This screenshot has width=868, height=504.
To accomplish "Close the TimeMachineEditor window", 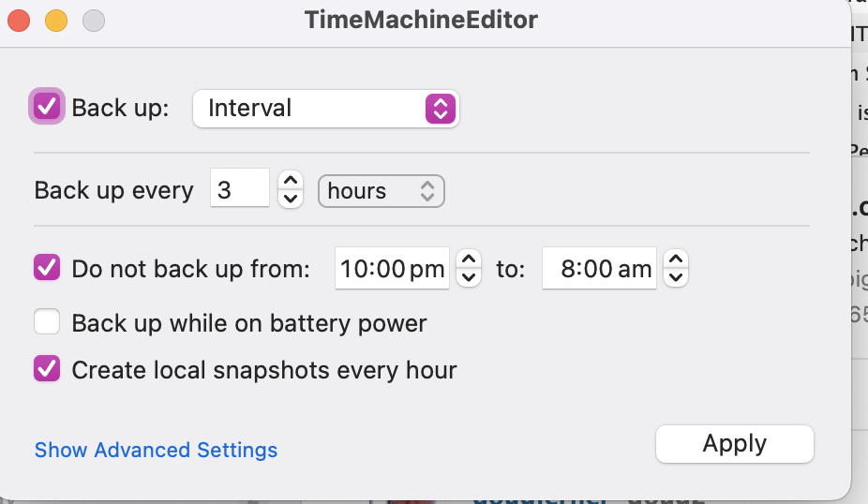I will [x=19, y=20].
